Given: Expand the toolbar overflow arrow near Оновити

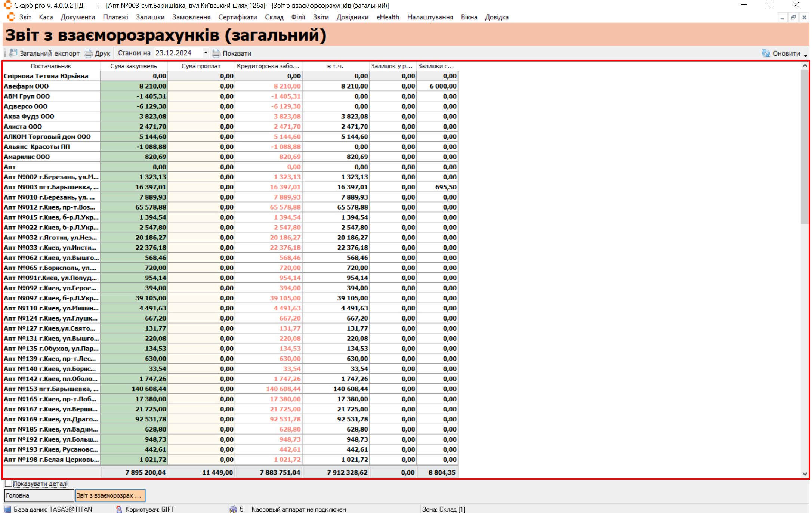Looking at the screenshot, I should [x=806, y=55].
